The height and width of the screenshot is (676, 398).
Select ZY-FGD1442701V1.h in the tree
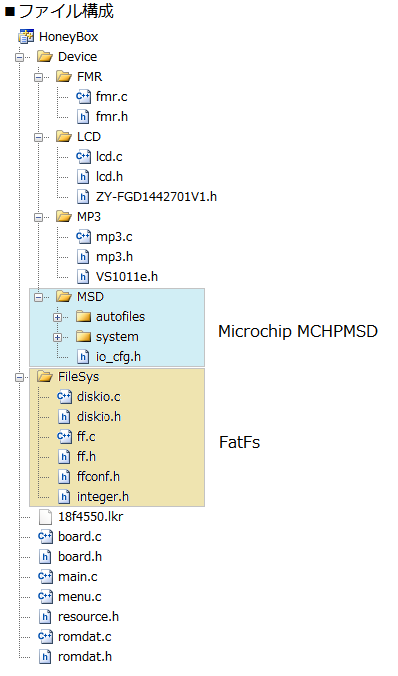tap(156, 197)
